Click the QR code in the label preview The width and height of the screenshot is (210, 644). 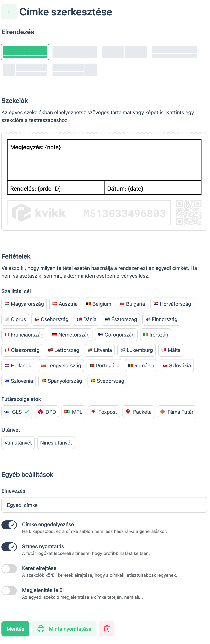click(189, 213)
